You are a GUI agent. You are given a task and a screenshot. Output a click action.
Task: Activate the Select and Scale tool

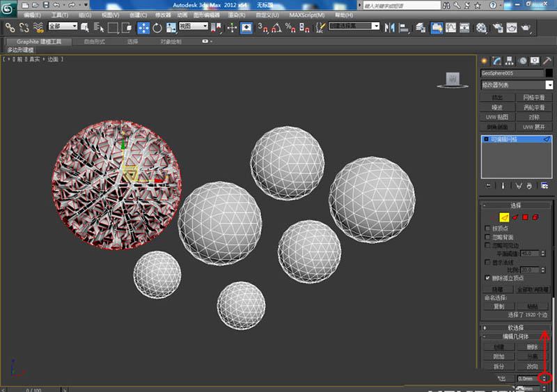pyautogui.click(x=171, y=28)
